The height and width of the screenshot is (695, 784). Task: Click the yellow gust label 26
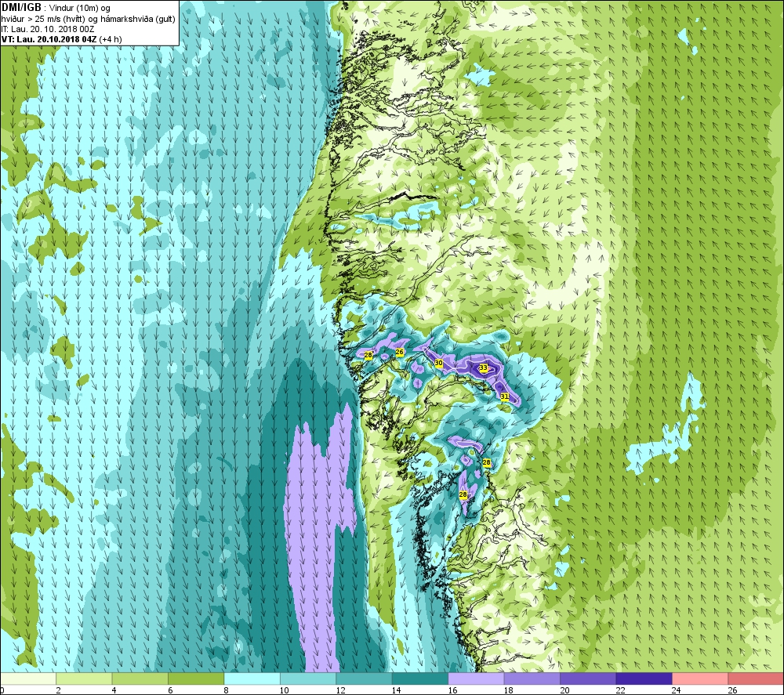(400, 353)
